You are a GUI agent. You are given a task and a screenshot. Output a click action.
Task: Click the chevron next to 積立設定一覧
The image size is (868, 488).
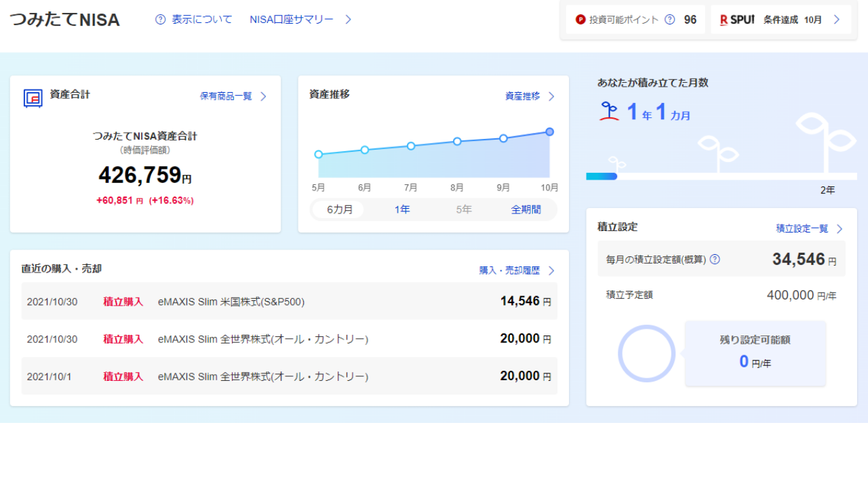coord(840,229)
